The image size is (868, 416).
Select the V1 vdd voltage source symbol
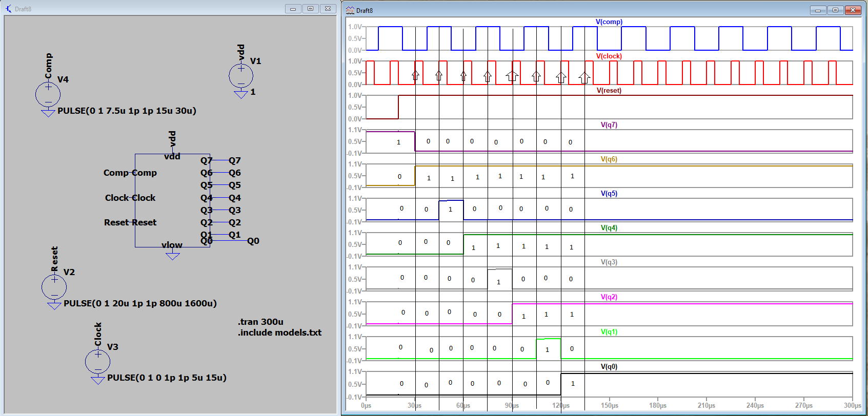(x=240, y=76)
